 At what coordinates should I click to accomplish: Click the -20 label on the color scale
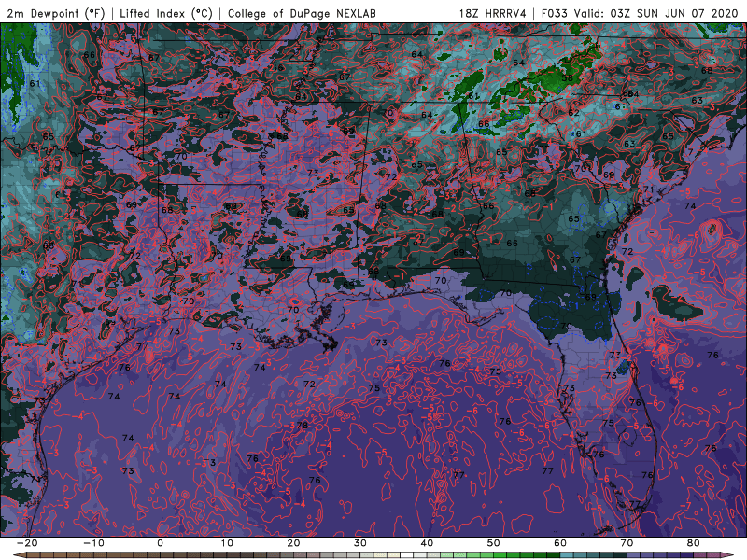click(27, 543)
